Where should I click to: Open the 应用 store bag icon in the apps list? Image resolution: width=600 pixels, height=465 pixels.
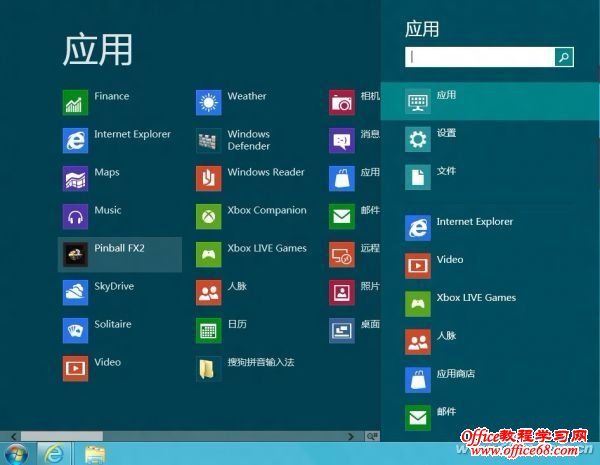click(x=342, y=178)
